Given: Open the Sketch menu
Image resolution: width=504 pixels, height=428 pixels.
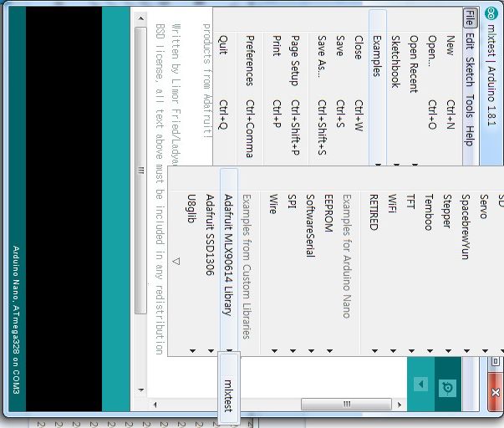Looking at the screenshot, I should [470, 72].
